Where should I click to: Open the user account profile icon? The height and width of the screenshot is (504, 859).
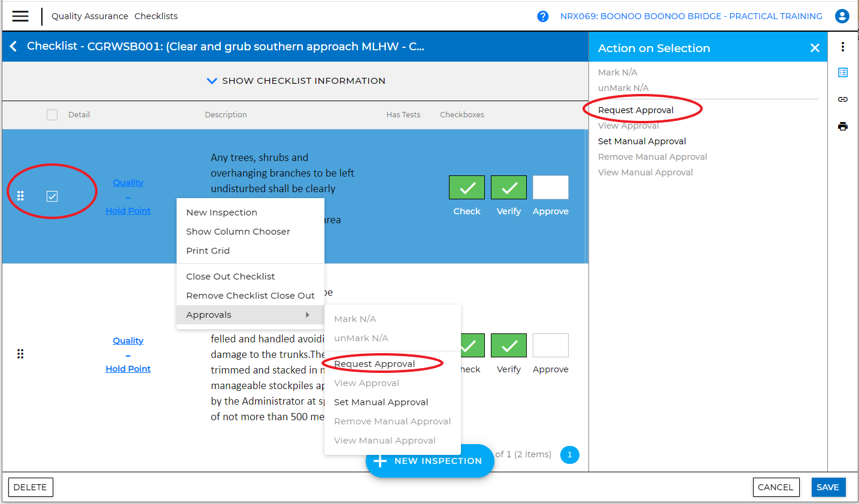[x=842, y=16]
